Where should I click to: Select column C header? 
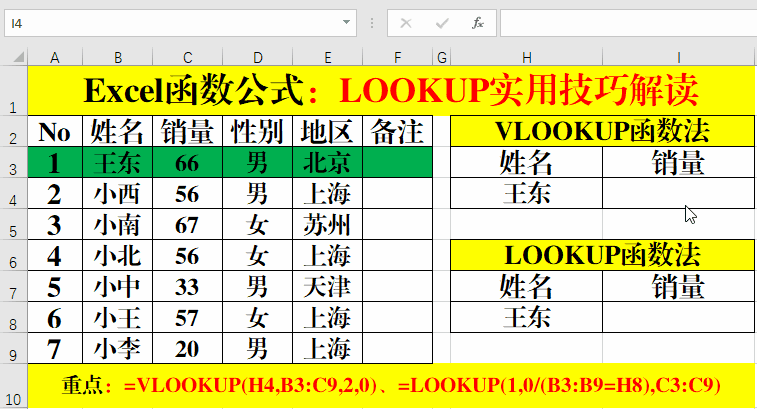(188, 58)
